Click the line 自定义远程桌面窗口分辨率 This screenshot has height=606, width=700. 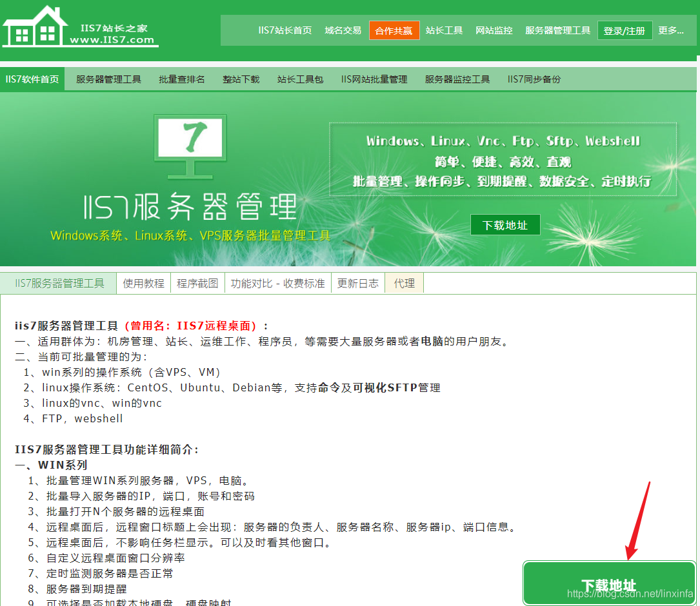coord(106,558)
